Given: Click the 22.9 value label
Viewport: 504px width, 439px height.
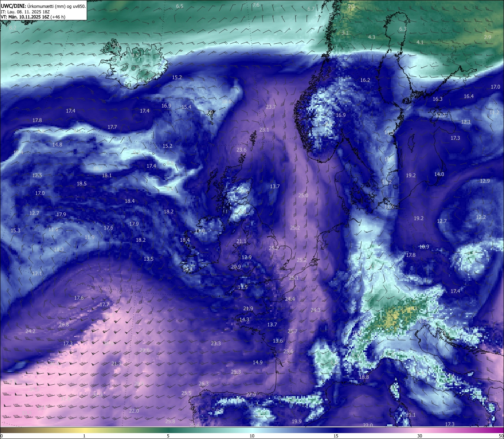Looking at the screenshot, I should click(x=251, y=395).
